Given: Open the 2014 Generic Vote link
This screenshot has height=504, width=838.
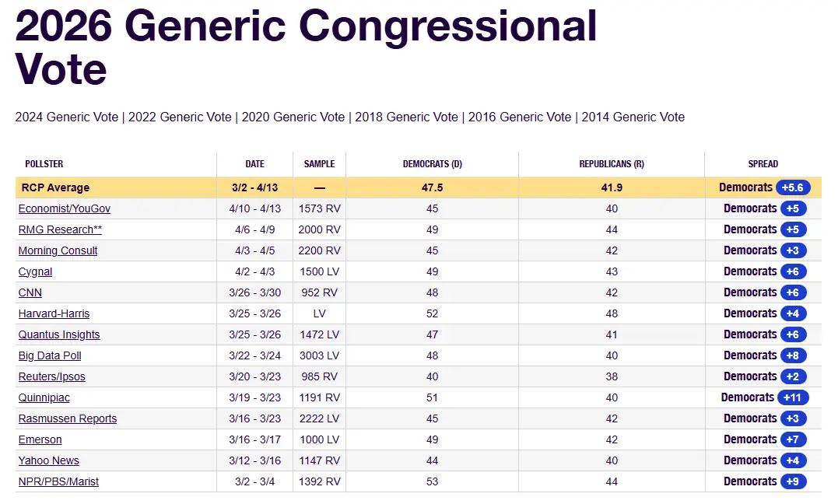Looking at the screenshot, I should click(x=633, y=117).
